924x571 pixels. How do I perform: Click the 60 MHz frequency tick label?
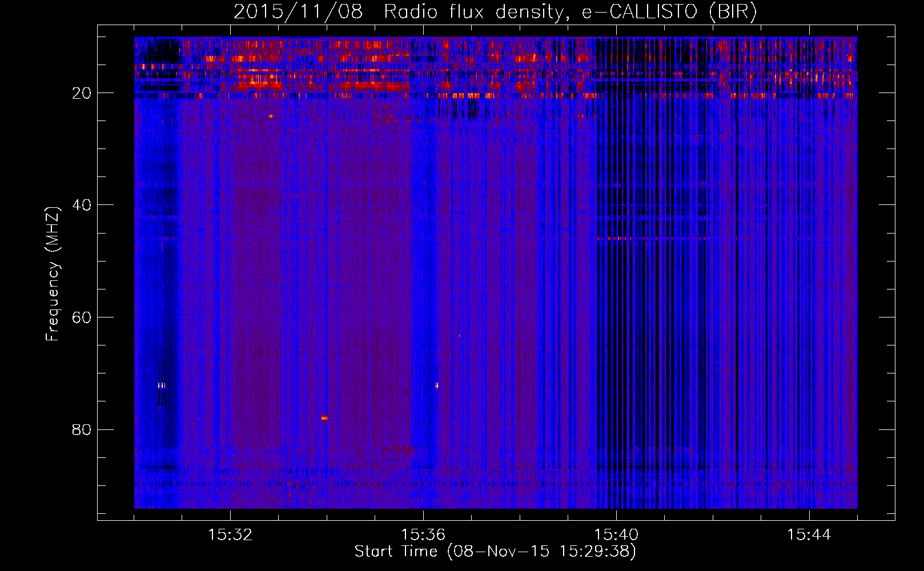82,317
